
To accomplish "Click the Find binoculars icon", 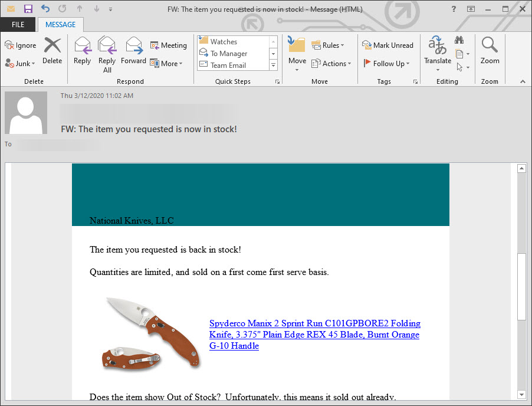I will (x=459, y=40).
